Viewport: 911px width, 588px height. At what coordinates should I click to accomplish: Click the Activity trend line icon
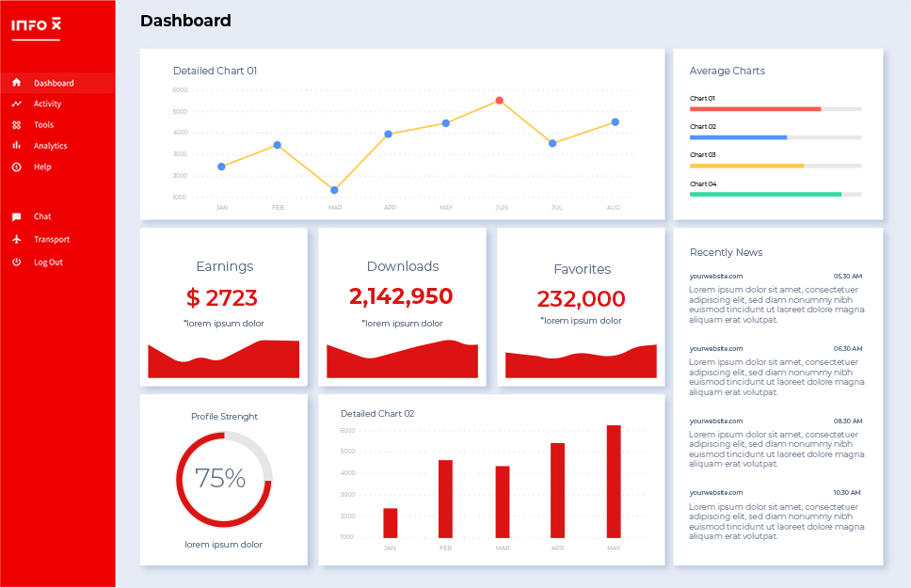pyautogui.click(x=16, y=104)
